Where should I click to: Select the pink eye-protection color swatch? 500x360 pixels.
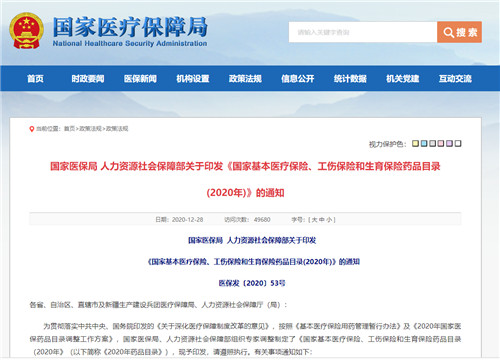[441, 143]
